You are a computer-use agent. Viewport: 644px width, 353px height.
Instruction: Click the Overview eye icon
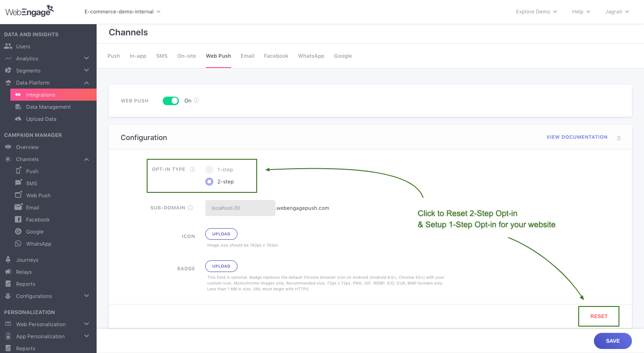pyautogui.click(x=8, y=147)
